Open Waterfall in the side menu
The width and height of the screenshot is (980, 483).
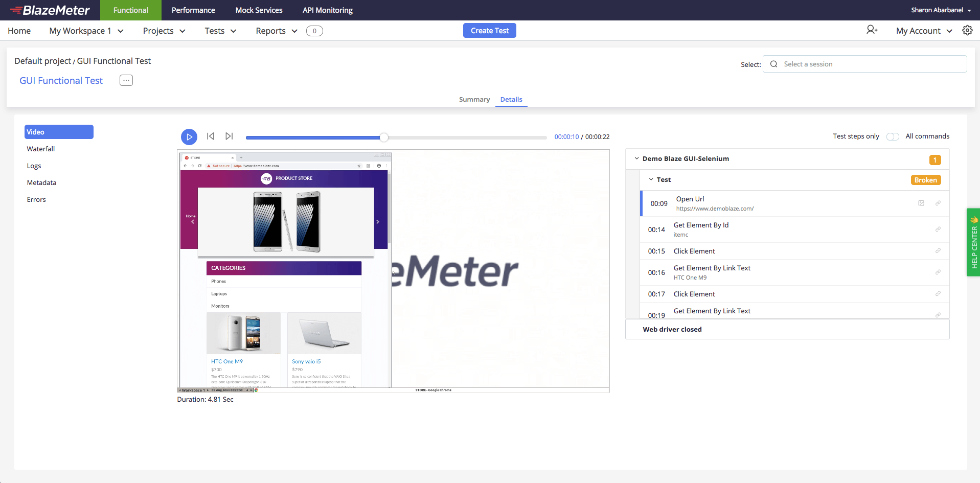pos(41,149)
